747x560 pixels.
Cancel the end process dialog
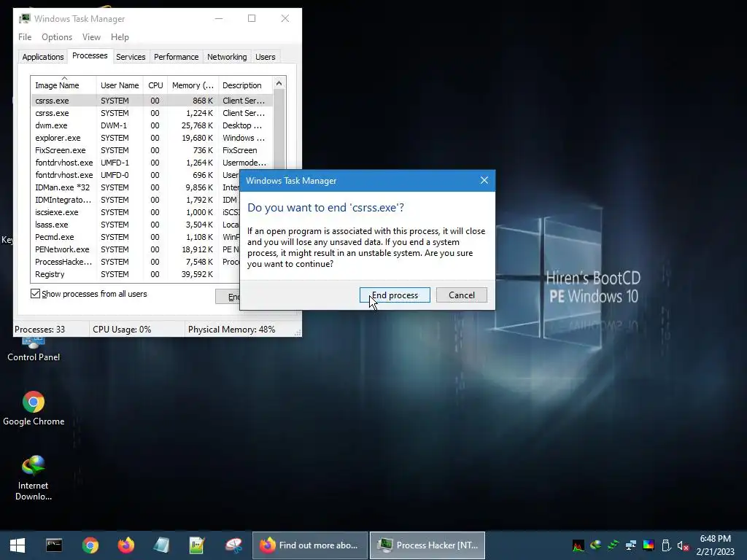coord(461,295)
